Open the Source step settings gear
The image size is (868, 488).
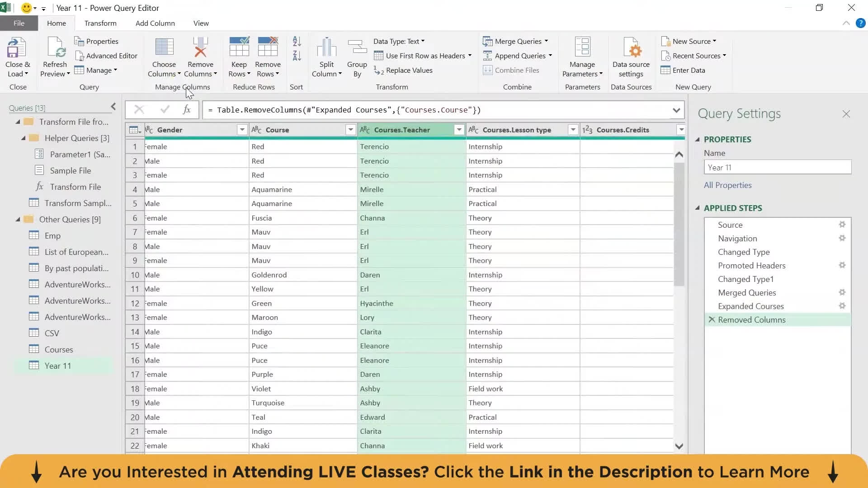[842, 225]
